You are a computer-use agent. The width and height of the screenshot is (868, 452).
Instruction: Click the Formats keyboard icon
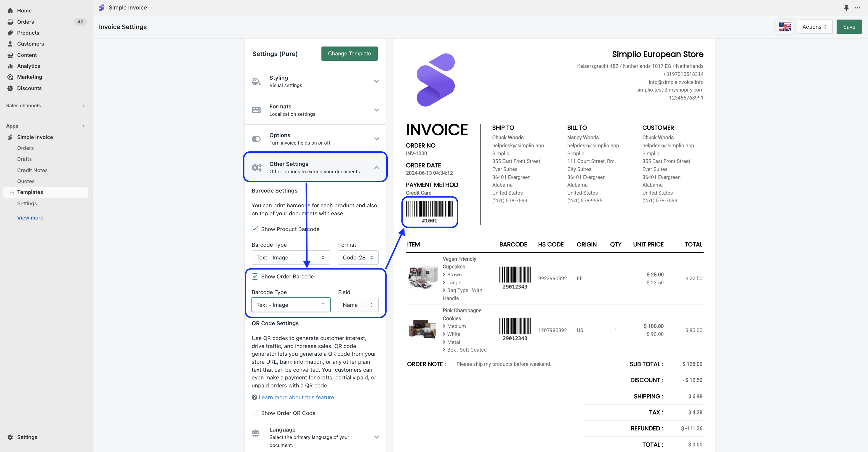coord(256,110)
